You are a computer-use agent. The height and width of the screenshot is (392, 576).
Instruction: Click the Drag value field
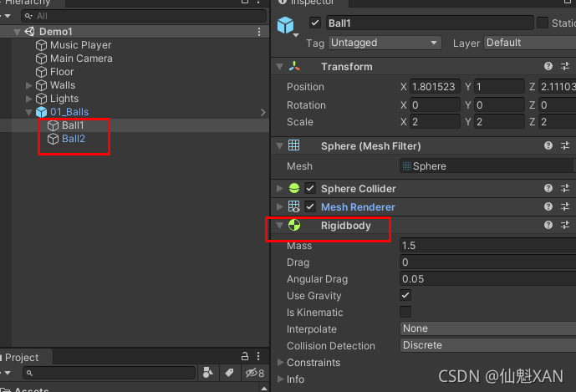tap(488, 262)
